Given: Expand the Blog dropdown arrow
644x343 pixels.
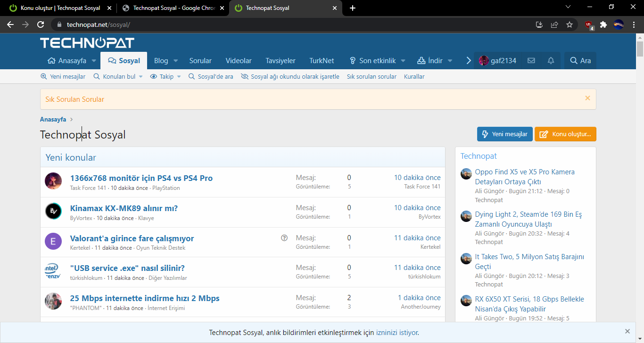Looking at the screenshot, I should click(x=175, y=61).
